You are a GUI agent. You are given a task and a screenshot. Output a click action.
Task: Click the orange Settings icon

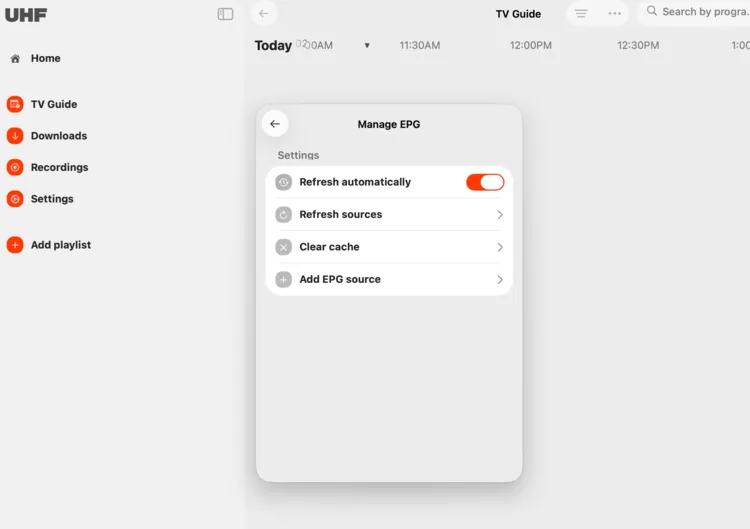15,198
